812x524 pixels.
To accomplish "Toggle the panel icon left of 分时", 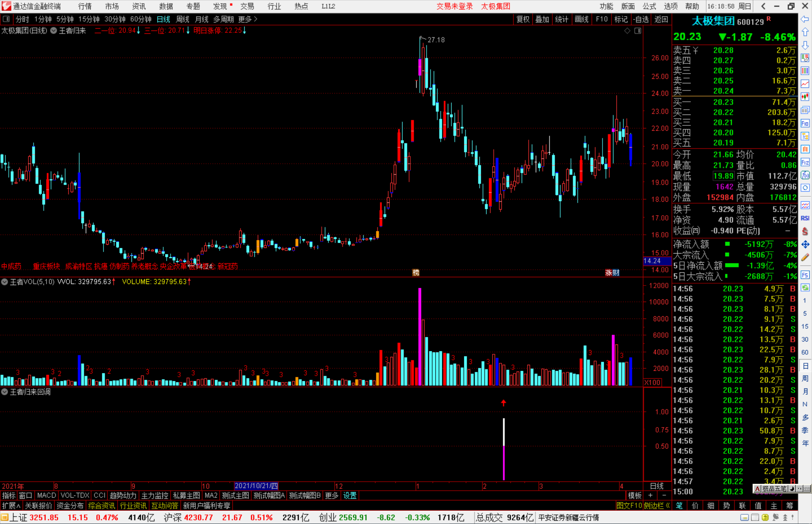I will point(6,19).
